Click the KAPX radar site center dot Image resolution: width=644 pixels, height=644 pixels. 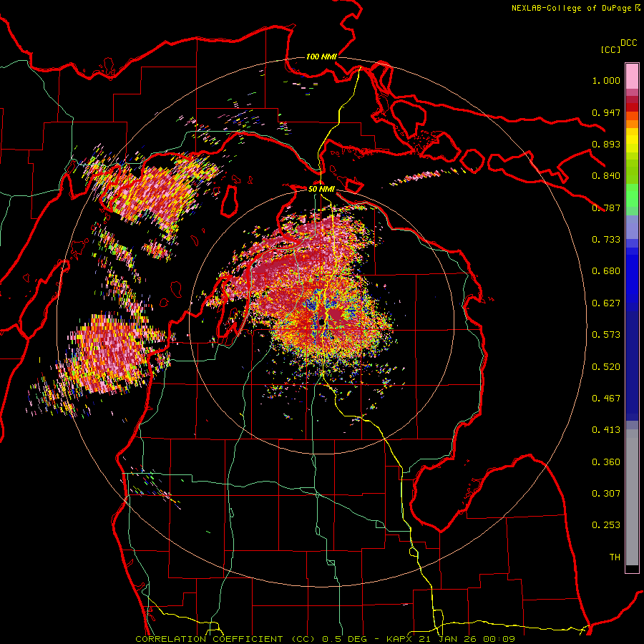[321, 323]
